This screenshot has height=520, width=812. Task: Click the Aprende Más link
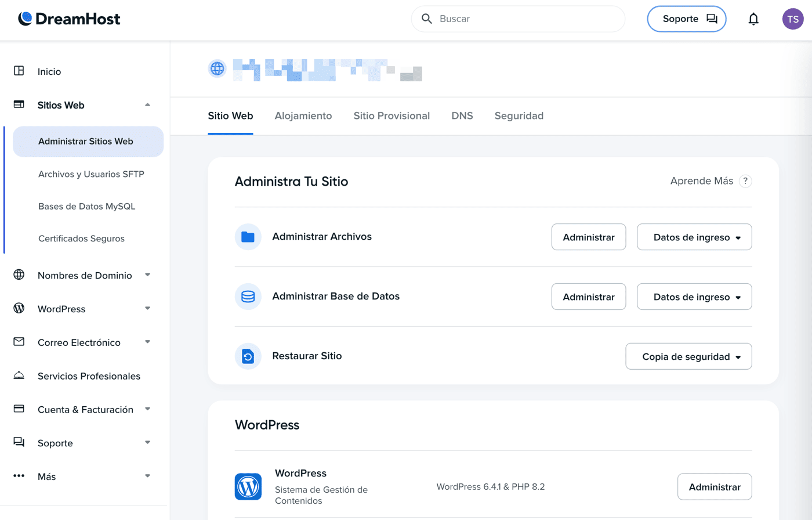pos(702,181)
